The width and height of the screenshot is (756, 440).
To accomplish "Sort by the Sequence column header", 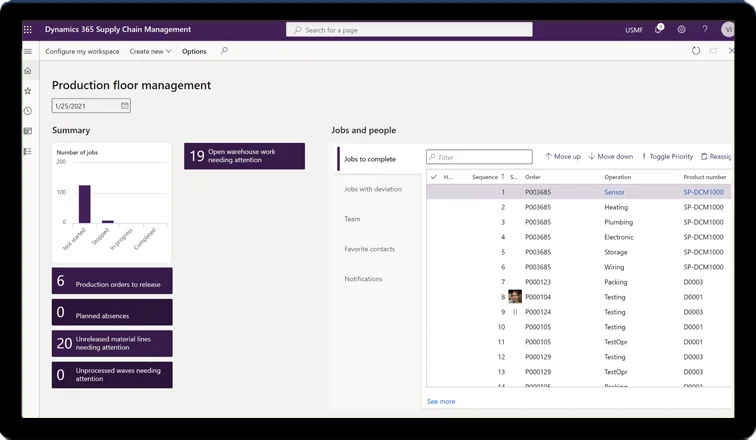I will coord(486,177).
